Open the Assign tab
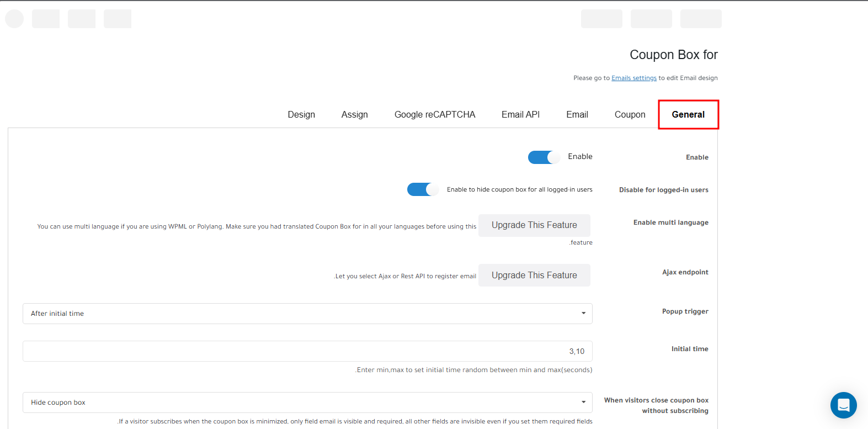Screen dimensions: 868x429 (x=354, y=114)
